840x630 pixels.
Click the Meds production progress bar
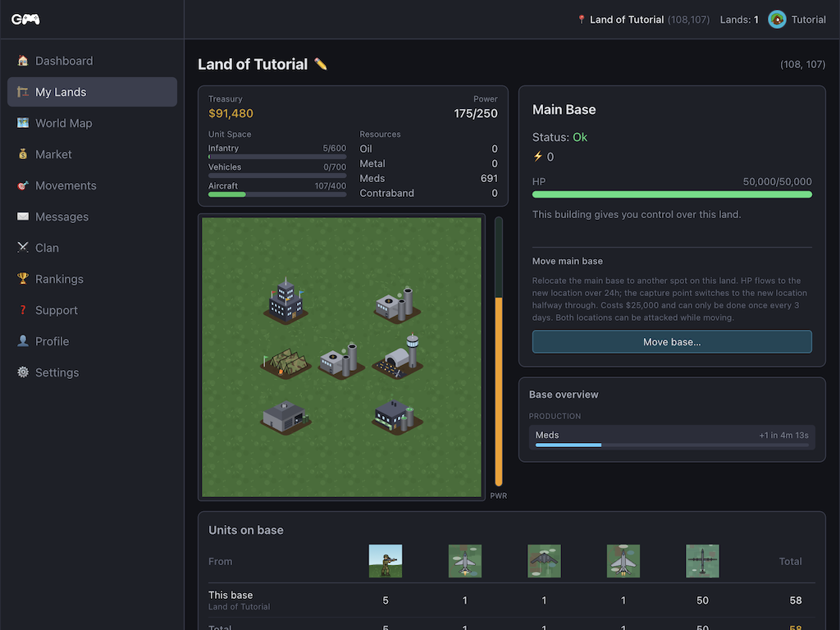pyautogui.click(x=672, y=445)
